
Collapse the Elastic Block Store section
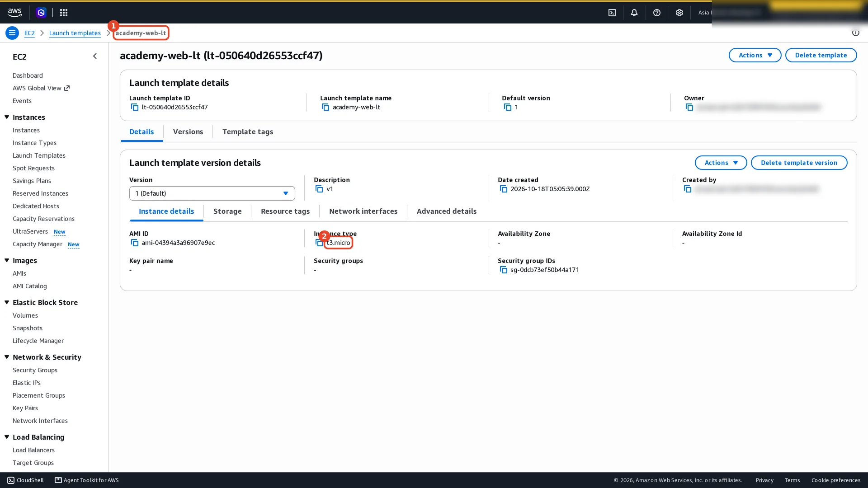click(x=7, y=302)
